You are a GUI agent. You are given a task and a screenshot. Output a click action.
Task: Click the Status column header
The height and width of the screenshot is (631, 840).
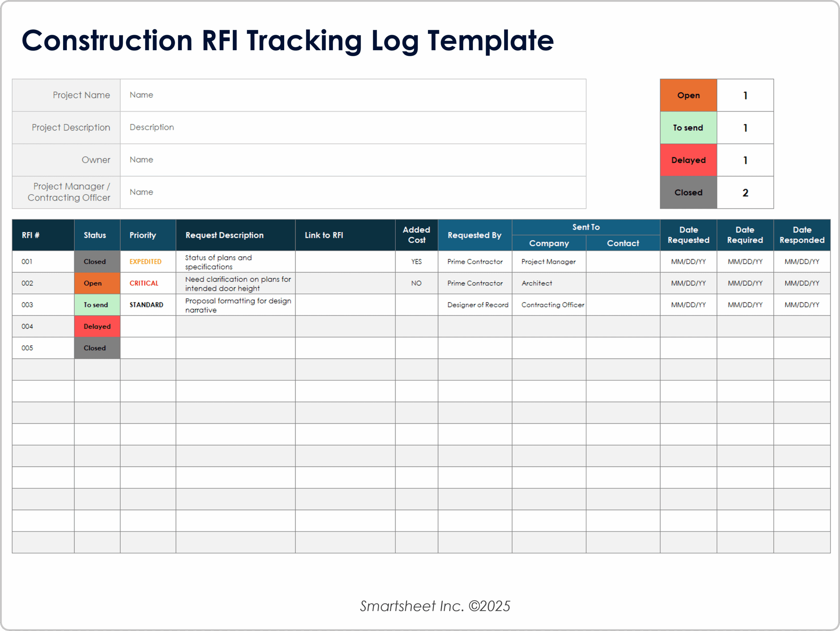click(97, 235)
